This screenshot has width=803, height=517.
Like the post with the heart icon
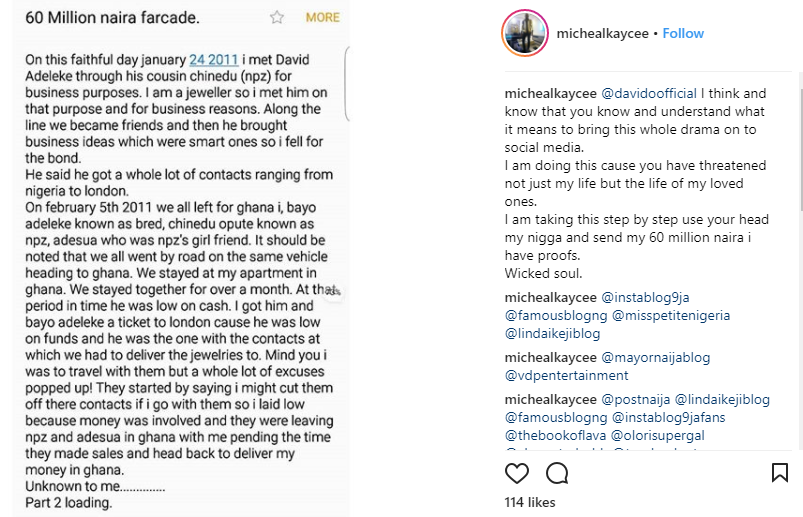coord(517,473)
